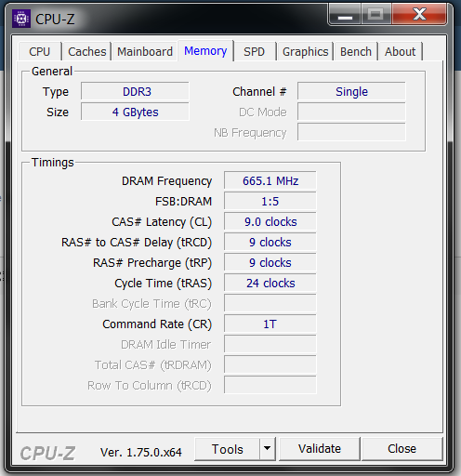The height and width of the screenshot is (476, 461).
Task: Click the DRAM Frequency value 665.1 MHz
Action: (270, 180)
